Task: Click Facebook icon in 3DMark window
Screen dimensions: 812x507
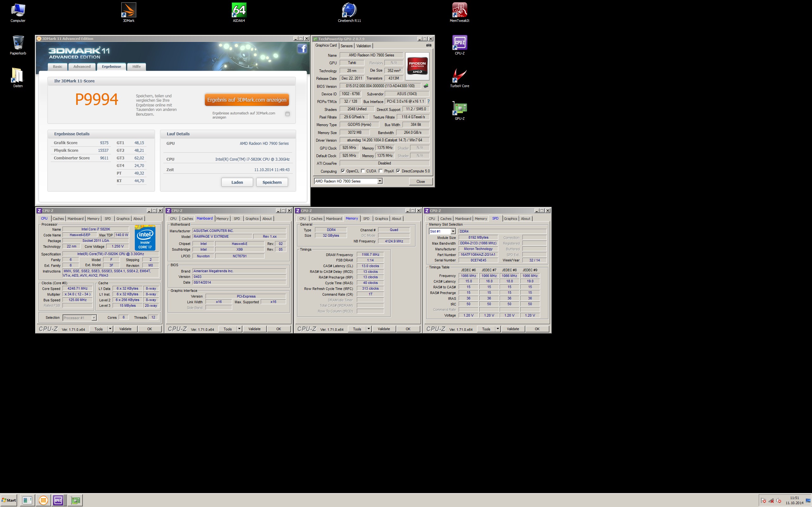Action: click(x=302, y=49)
